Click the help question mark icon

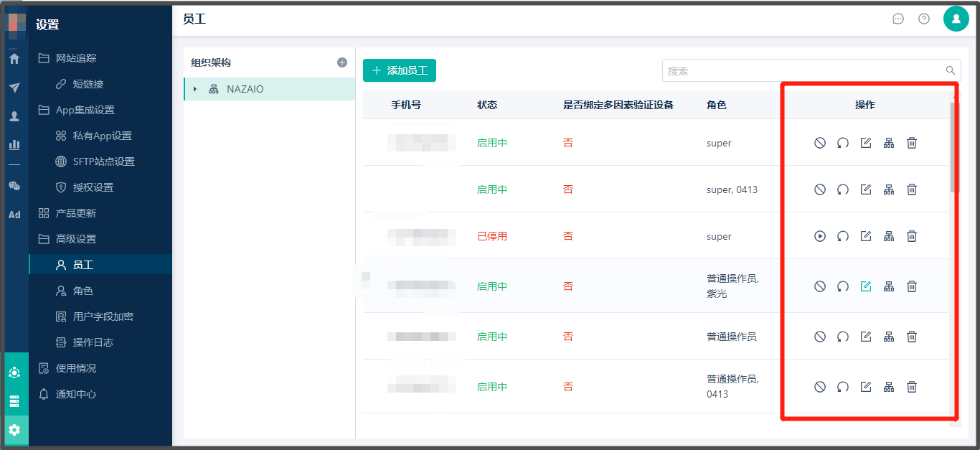[924, 19]
